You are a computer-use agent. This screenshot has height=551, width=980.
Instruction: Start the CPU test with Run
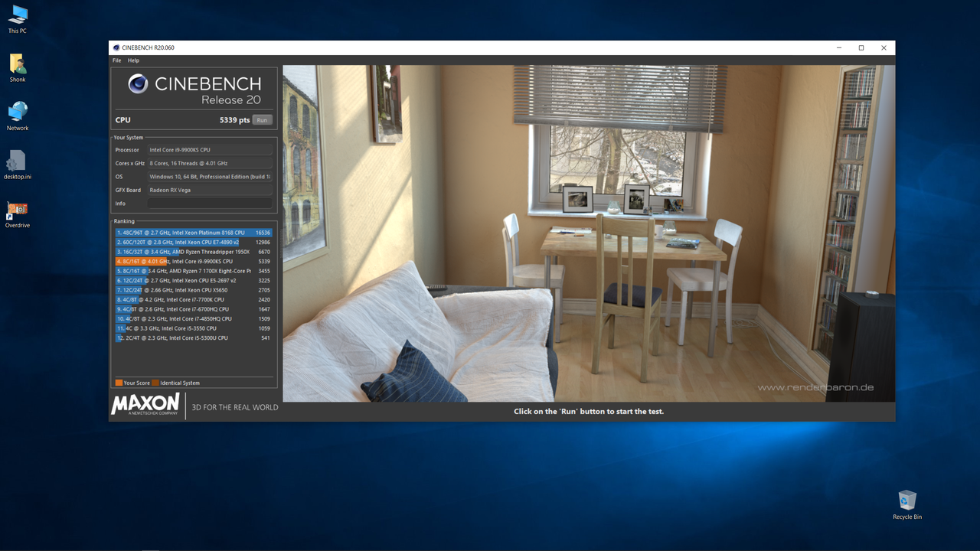click(262, 120)
